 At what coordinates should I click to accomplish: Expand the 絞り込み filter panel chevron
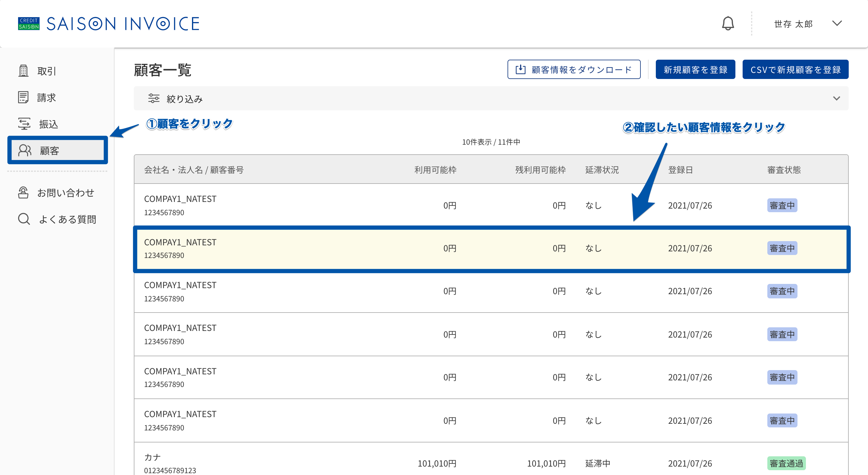pos(836,98)
